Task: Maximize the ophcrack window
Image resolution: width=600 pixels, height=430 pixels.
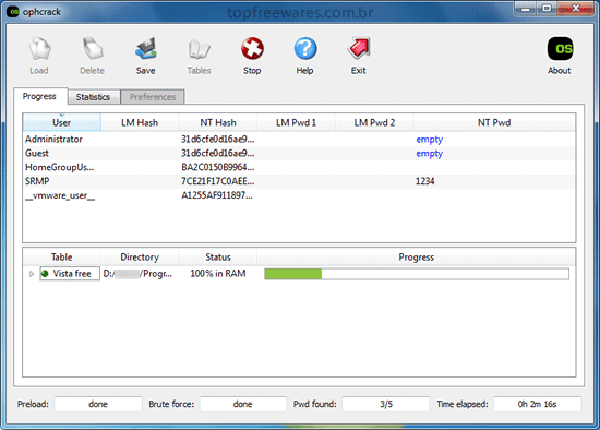Action: [546, 8]
